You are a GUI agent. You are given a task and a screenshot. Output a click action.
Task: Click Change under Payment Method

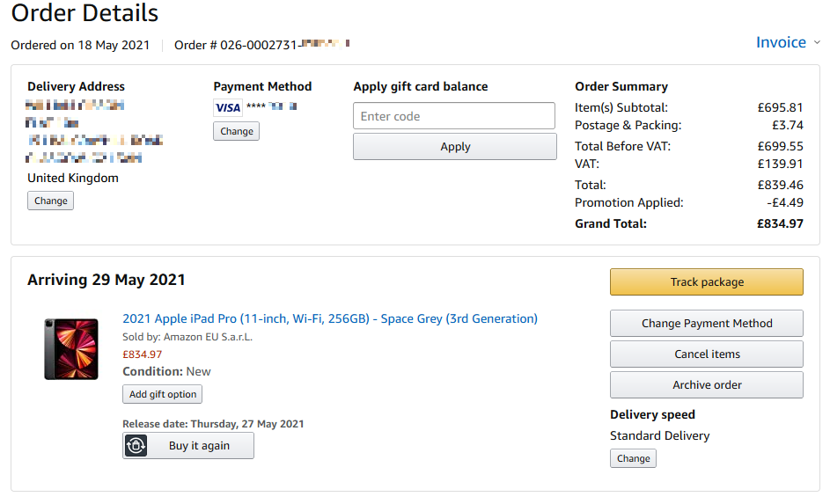[236, 131]
